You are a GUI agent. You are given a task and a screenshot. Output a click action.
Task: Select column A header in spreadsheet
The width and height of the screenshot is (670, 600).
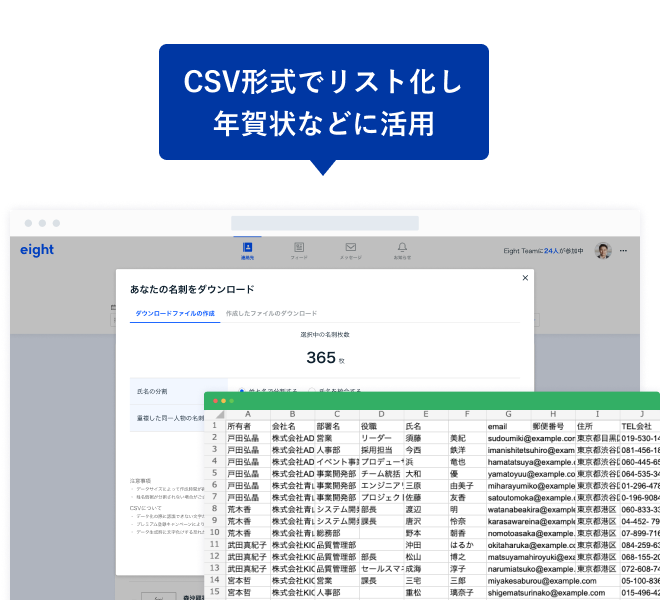click(x=247, y=414)
